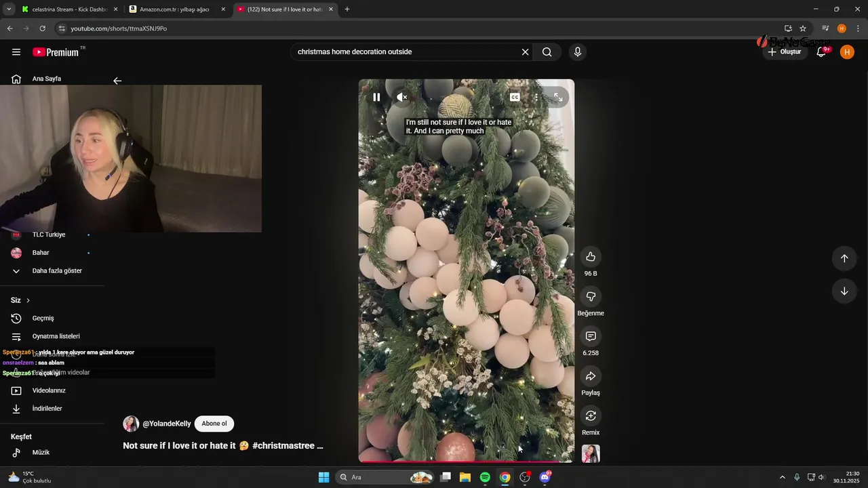
Task: Click the taskbar Ara search box
Action: pos(385,477)
